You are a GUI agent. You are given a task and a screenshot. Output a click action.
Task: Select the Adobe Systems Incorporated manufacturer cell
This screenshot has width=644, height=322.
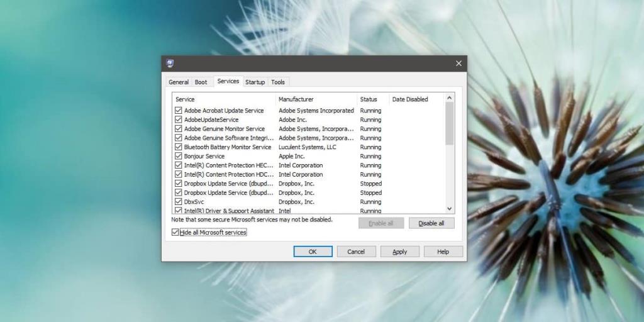316,111
